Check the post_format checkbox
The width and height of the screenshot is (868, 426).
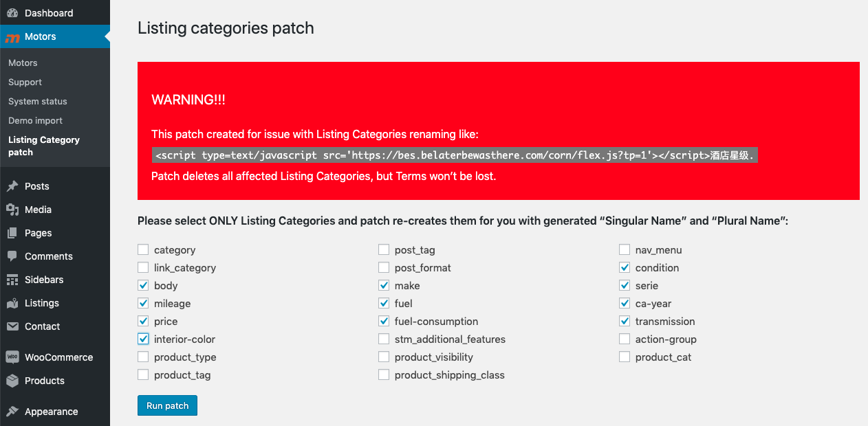coord(384,267)
